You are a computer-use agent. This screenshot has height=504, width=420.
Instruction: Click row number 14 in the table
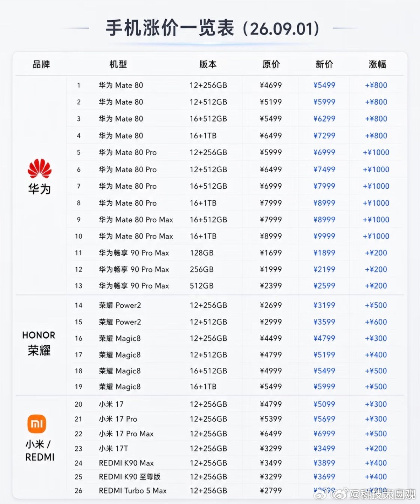tap(78, 305)
